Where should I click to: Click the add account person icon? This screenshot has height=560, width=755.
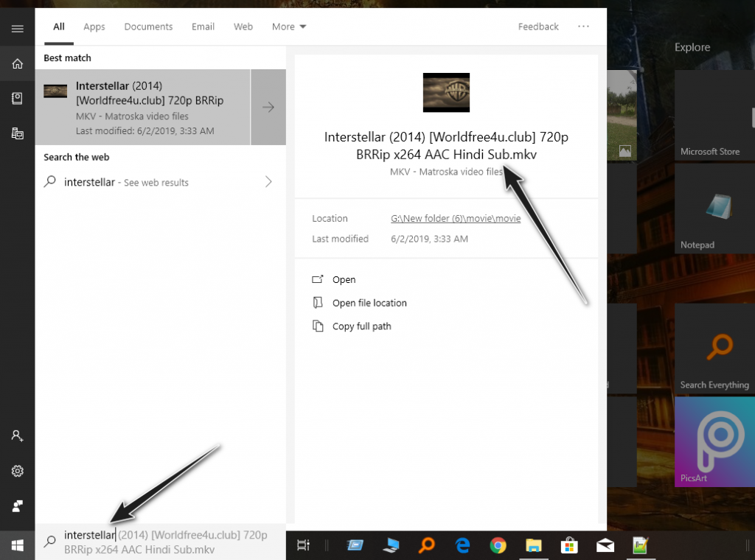click(18, 436)
